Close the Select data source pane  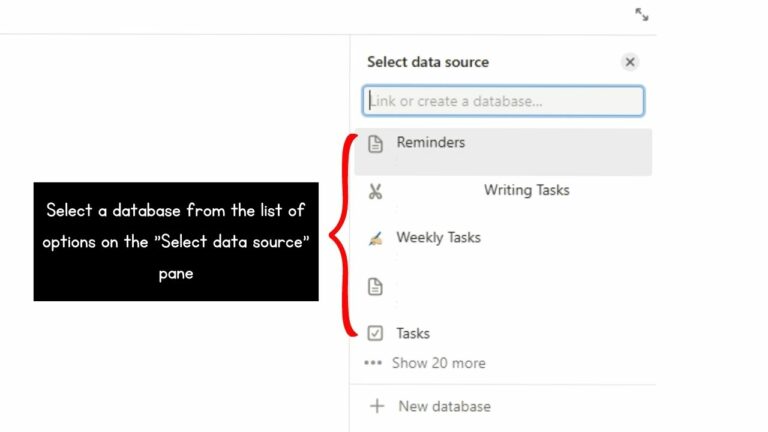point(630,62)
